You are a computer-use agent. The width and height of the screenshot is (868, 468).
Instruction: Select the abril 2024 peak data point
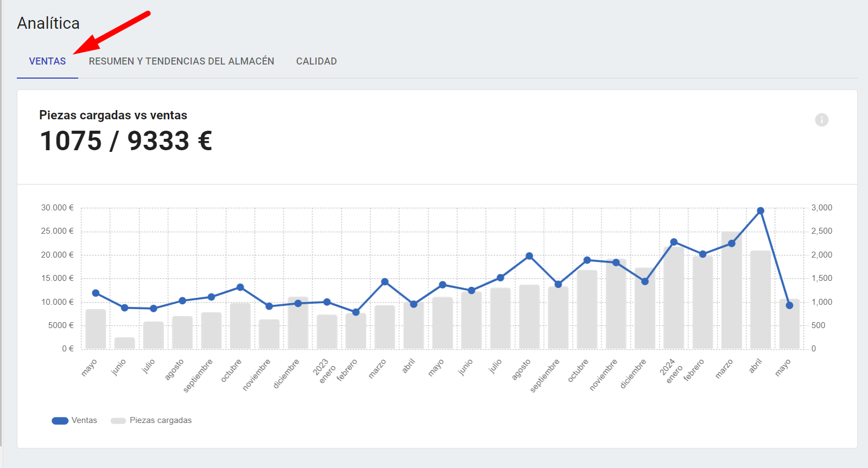pos(761,210)
